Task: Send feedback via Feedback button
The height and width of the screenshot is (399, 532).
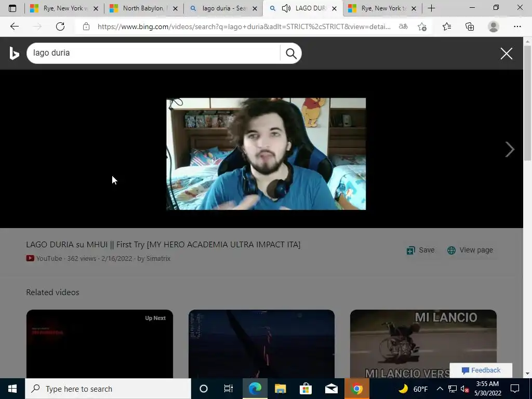Action: point(481,370)
